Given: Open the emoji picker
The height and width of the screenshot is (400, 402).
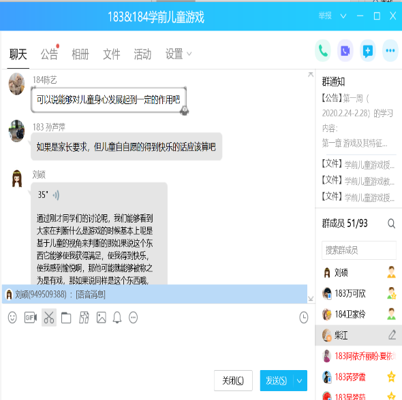Looking at the screenshot, I should pyautogui.click(x=12, y=317).
